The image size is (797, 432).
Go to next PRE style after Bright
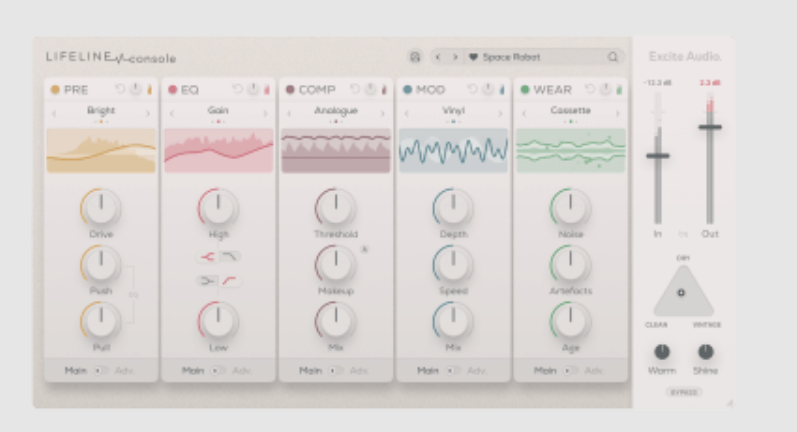[x=148, y=113]
